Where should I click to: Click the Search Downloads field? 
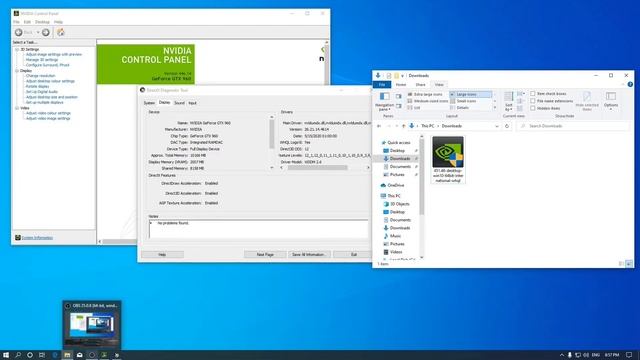pyautogui.click(x=573, y=126)
